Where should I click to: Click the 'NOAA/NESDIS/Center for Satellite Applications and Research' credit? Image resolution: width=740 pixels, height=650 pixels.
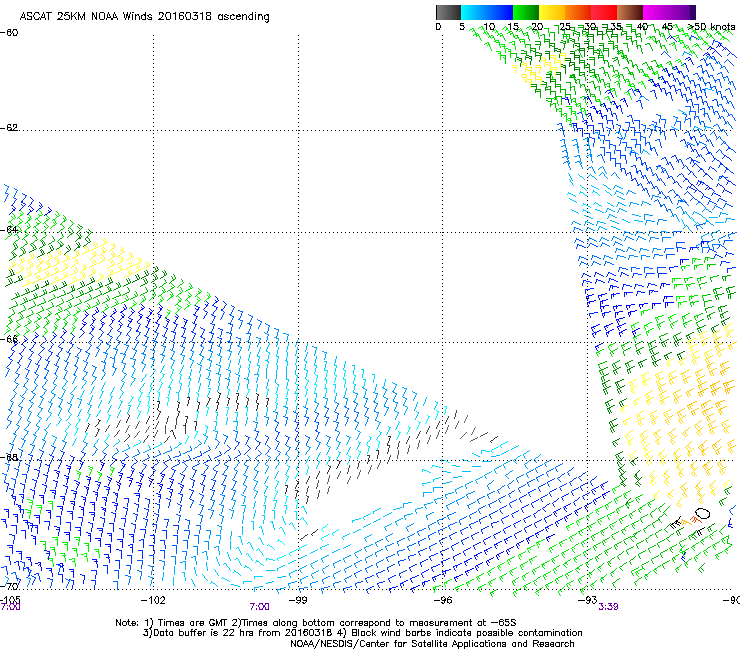pyautogui.click(x=432, y=644)
